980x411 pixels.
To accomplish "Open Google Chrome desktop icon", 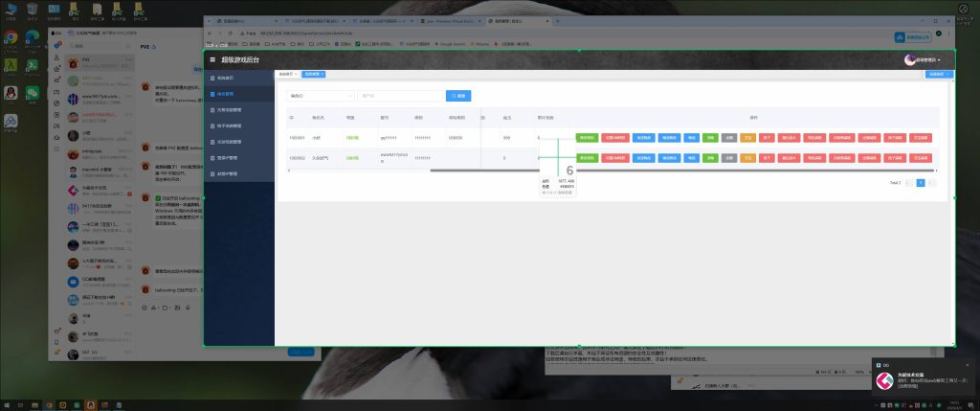I will pos(11,38).
